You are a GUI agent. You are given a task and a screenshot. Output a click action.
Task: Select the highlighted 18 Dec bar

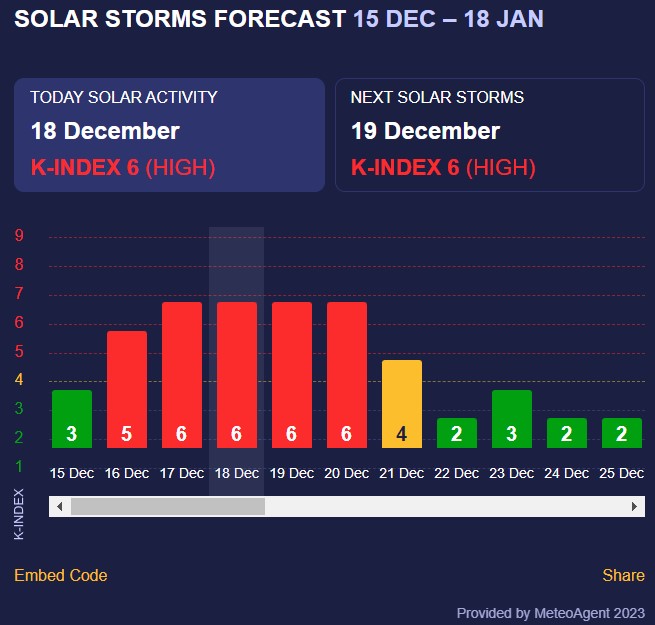click(237, 375)
